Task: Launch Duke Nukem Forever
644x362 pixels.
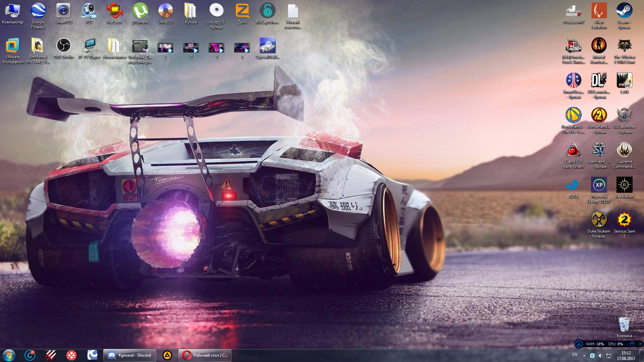Action: tap(599, 225)
